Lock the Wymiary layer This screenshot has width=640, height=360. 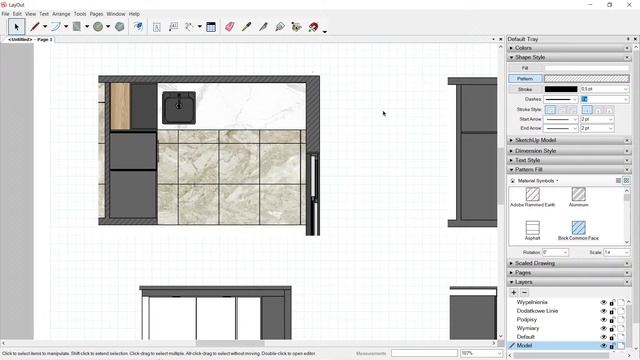tap(612, 328)
